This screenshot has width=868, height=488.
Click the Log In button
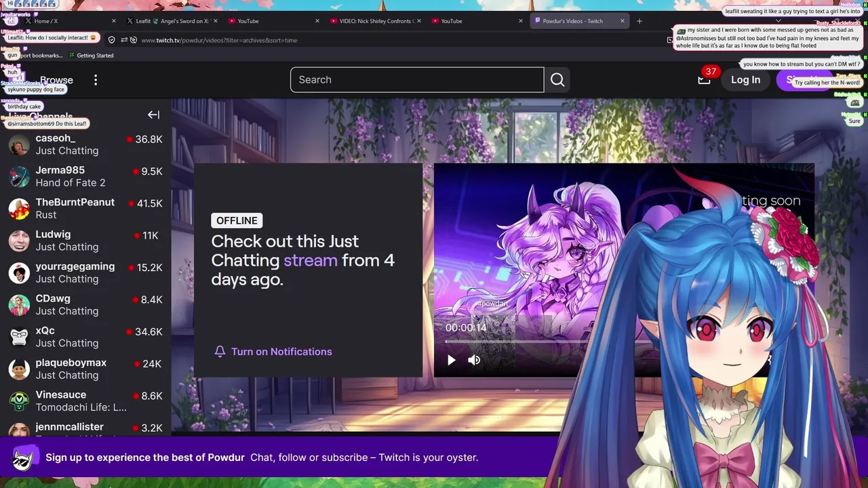(745, 80)
